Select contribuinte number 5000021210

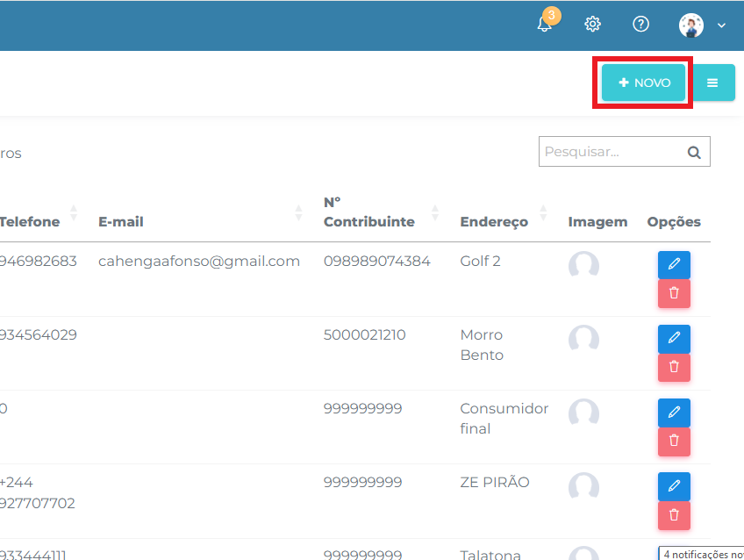364,335
